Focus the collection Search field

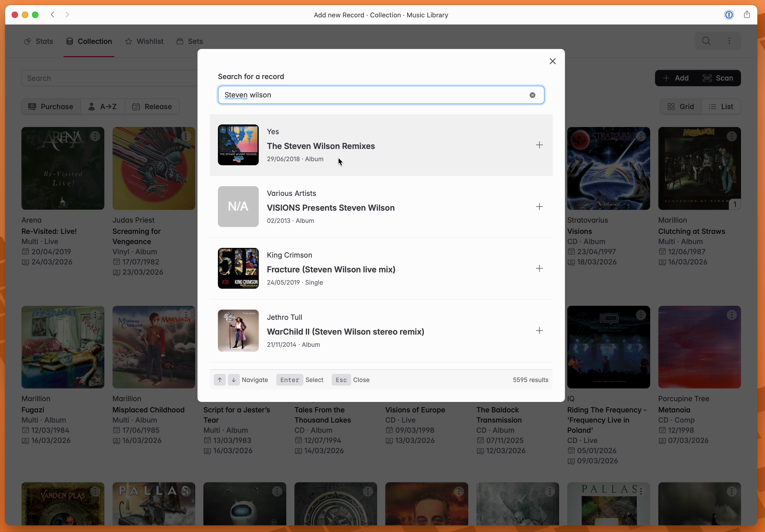[x=109, y=78]
